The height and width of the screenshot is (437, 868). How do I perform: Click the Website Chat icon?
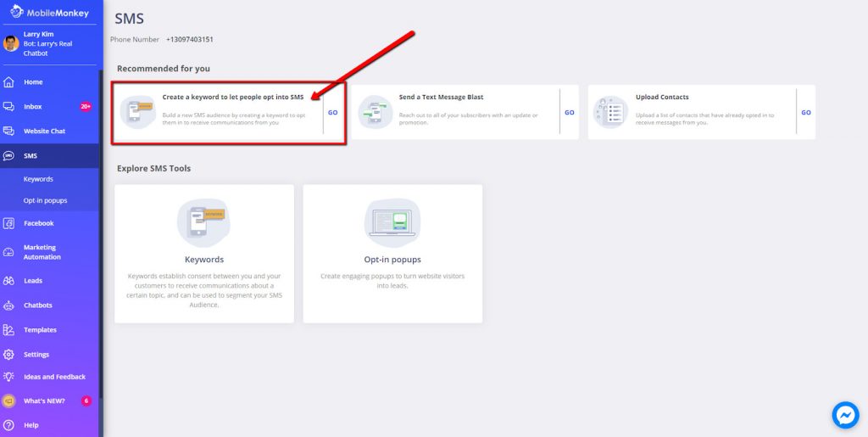(8, 132)
